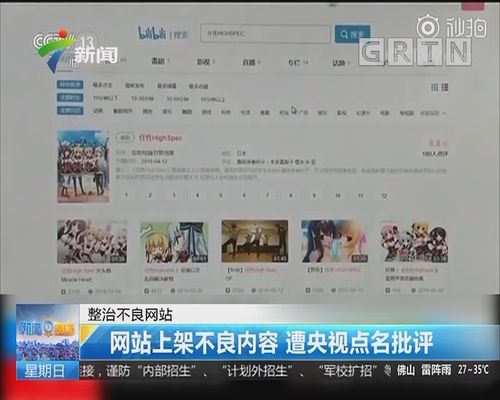Screen dimensions: 500x400
Task: Open the second video thumbnail with blonde character
Action: coord(174,242)
